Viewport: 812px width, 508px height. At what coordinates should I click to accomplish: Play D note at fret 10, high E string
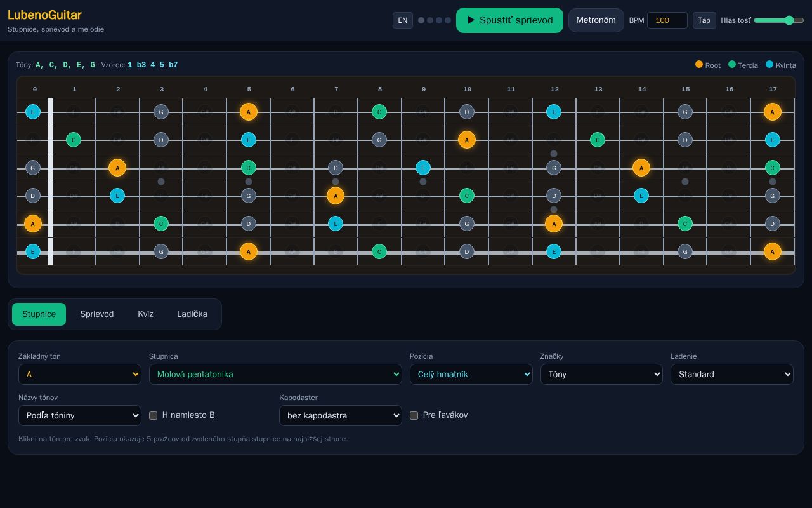pyautogui.click(x=467, y=112)
